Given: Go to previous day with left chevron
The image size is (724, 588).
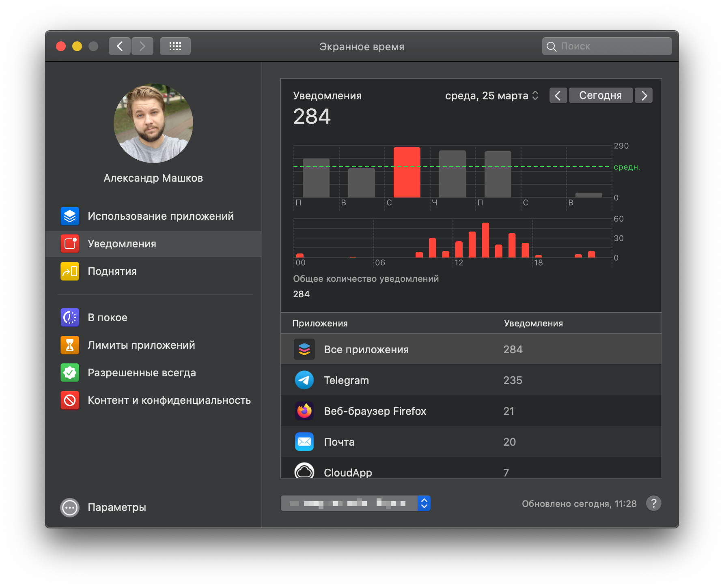Looking at the screenshot, I should pyautogui.click(x=558, y=96).
